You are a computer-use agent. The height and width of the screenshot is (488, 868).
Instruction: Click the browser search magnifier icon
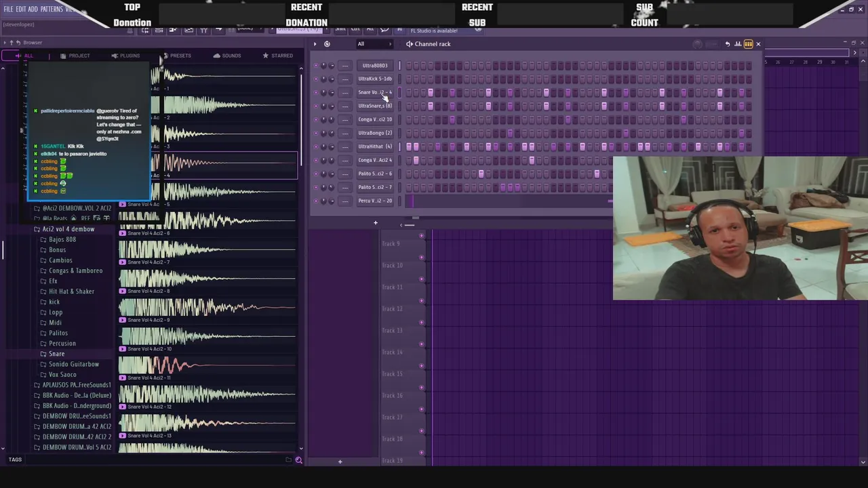[x=298, y=460]
